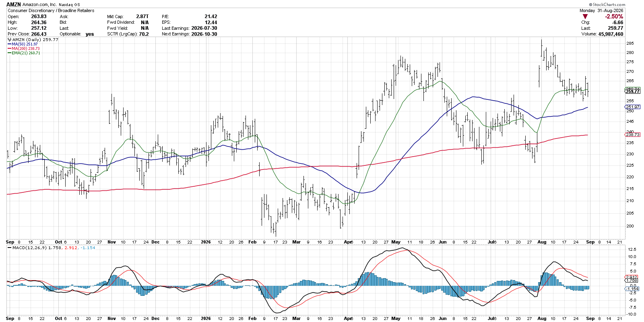Click the Chg value -6.66
The height and width of the screenshot is (322, 644).
[618, 23]
